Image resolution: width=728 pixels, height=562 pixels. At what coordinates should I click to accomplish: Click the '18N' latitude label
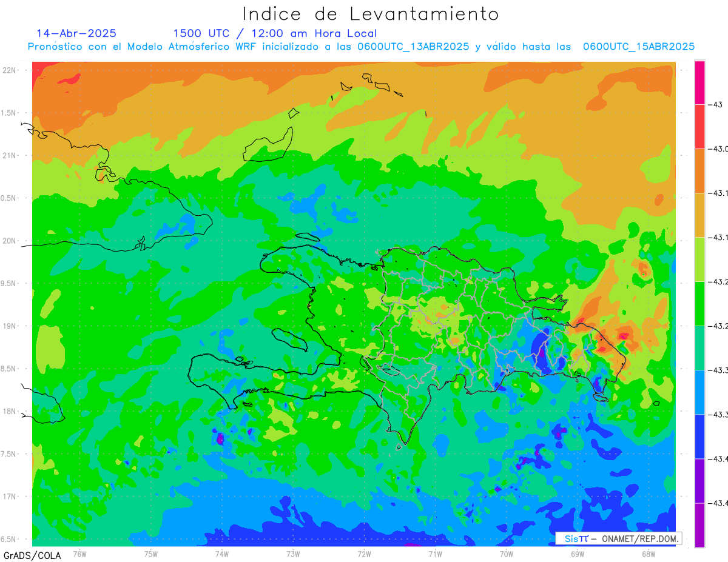click(x=10, y=411)
